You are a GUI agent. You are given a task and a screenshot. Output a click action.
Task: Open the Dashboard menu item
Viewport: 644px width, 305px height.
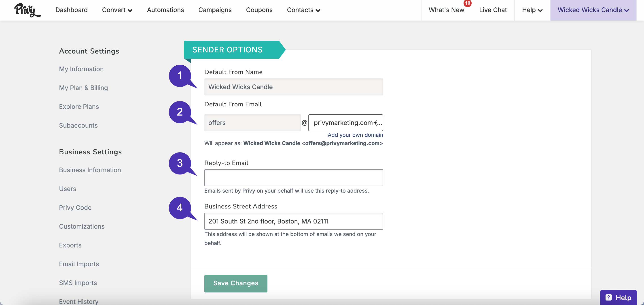coord(72,10)
